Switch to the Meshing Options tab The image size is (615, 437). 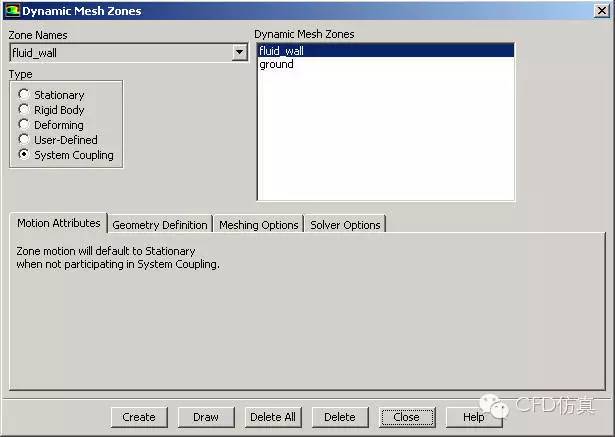[x=258, y=225]
